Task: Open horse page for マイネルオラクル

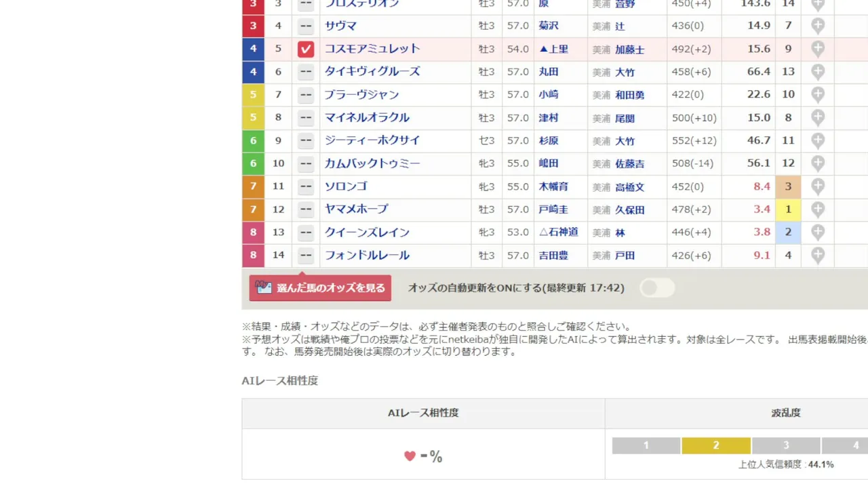Action: click(x=367, y=117)
